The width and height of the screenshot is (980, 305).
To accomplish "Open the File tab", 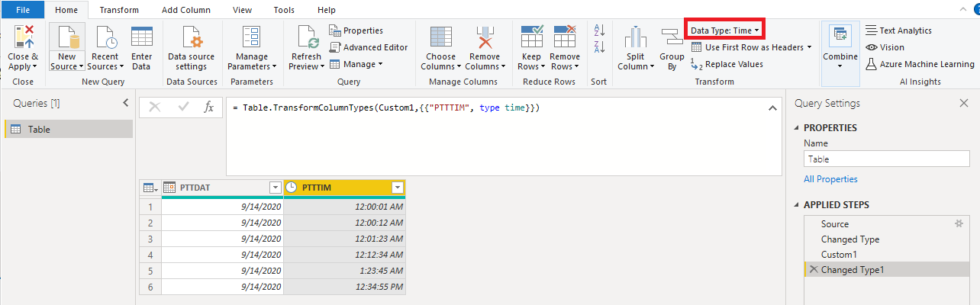I will pos(22,10).
